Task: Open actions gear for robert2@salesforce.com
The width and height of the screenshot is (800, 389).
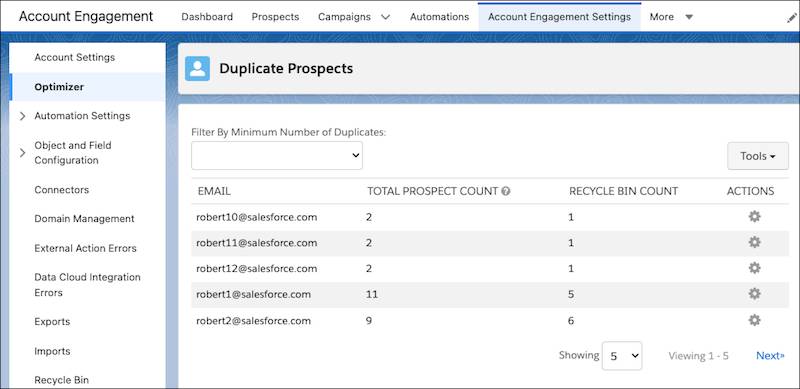Action: 754,320
